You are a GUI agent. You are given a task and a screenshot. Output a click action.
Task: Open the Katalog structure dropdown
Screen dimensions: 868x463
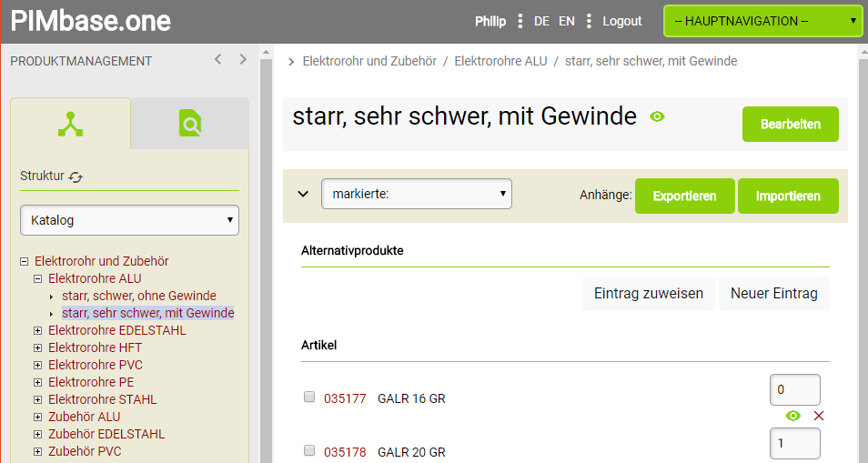click(x=129, y=220)
